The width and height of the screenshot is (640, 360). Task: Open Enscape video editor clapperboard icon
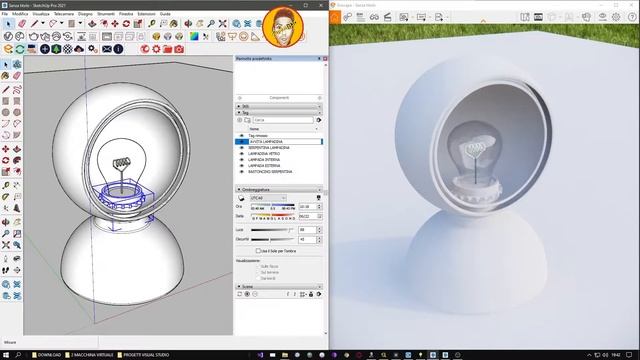click(x=387, y=17)
